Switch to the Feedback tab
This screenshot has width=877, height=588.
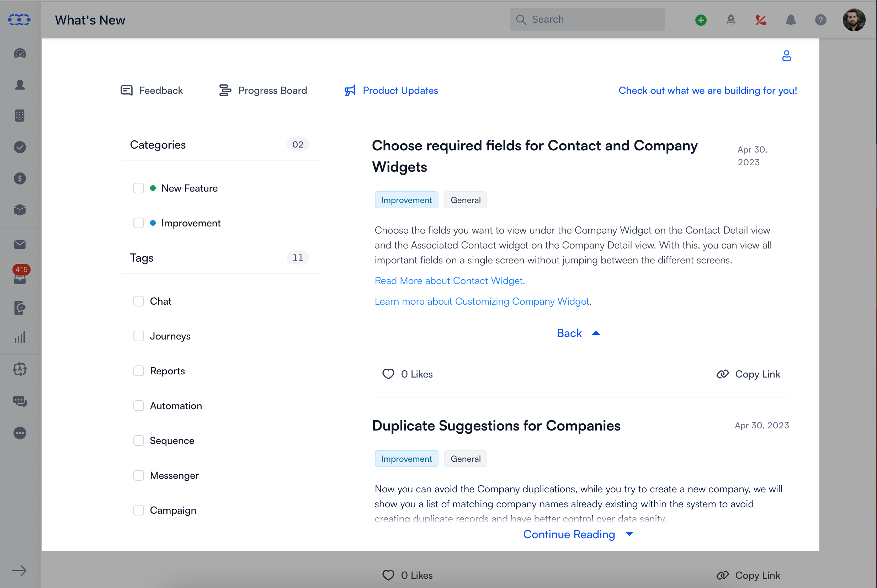point(152,90)
